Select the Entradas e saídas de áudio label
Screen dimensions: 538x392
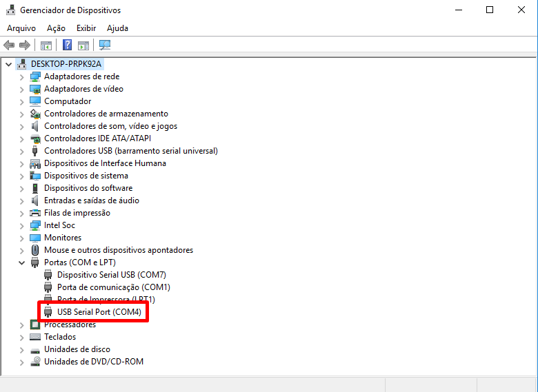click(x=92, y=200)
